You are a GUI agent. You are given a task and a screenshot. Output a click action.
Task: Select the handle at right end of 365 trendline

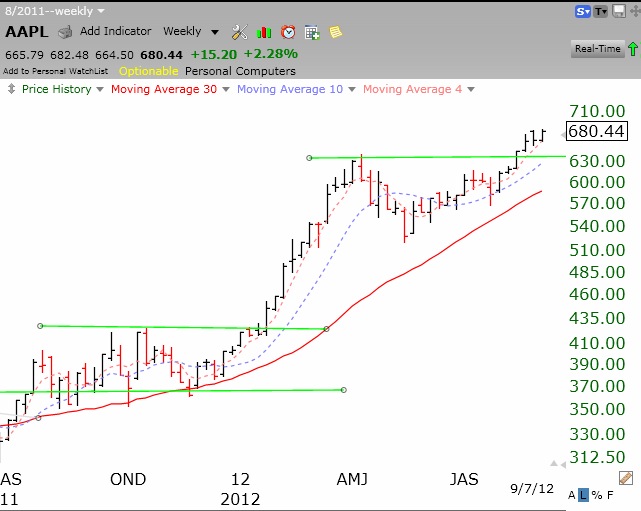pyautogui.click(x=344, y=390)
